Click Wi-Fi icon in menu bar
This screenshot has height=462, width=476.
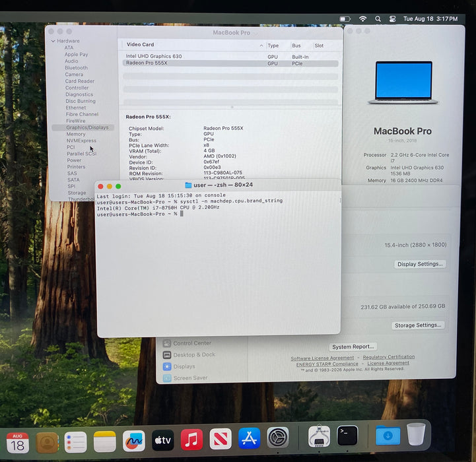[362, 19]
